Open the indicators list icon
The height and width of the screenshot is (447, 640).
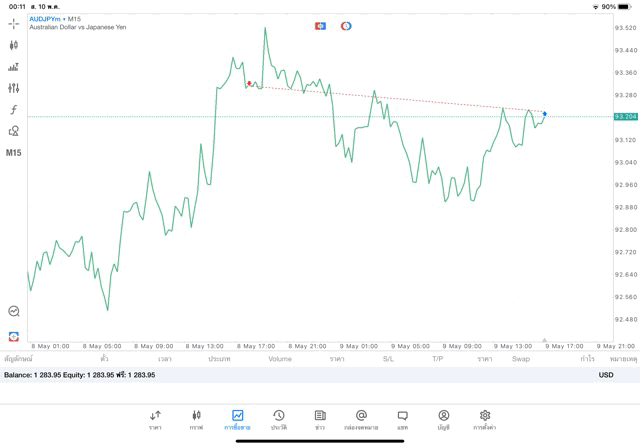coord(13,67)
